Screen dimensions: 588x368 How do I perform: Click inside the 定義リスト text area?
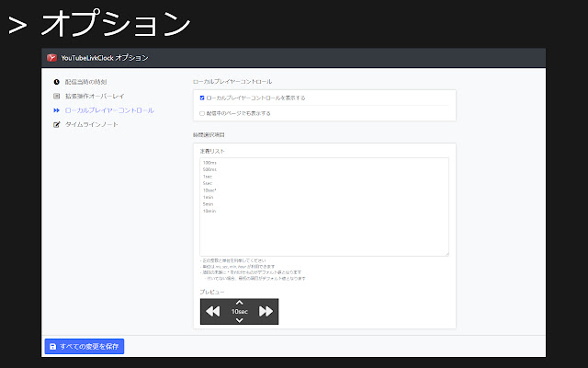(323, 205)
